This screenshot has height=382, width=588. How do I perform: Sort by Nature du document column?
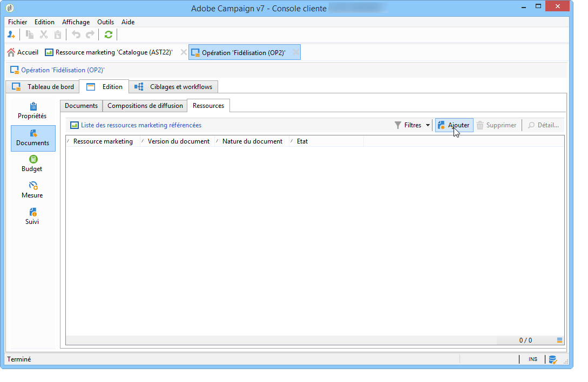[x=252, y=141]
